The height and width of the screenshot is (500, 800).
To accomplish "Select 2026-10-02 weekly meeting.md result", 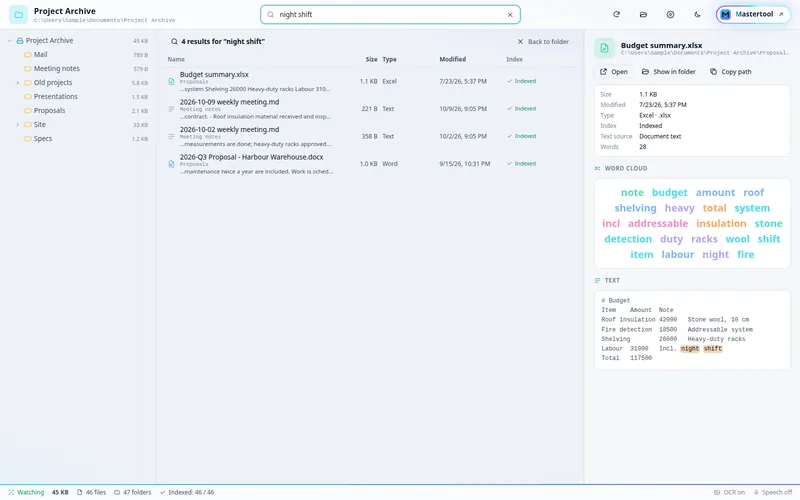I will pos(371,136).
